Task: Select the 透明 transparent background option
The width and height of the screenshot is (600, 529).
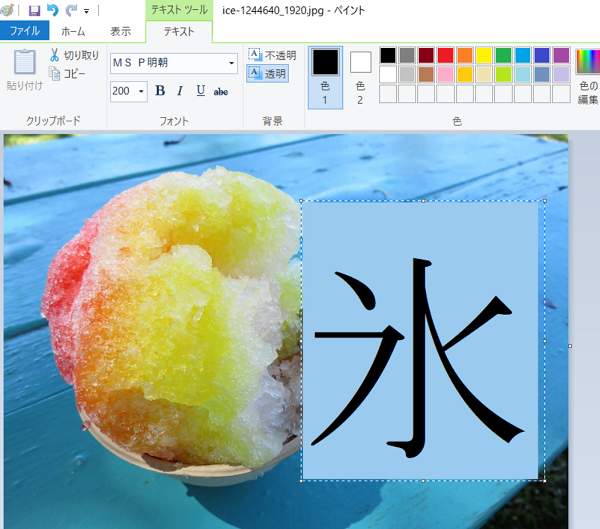Action: point(267,74)
